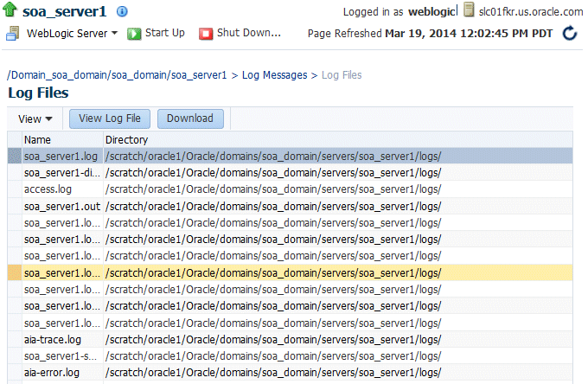Viewport: 588px width, 384px height.
Task: Open the WebLogic Server dropdown menu
Action: click(x=72, y=34)
